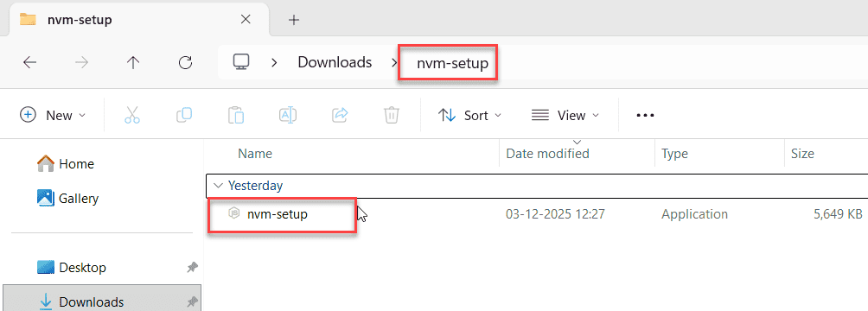This screenshot has height=311, width=868.
Task: Go back with the left arrow
Action: [x=30, y=62]
